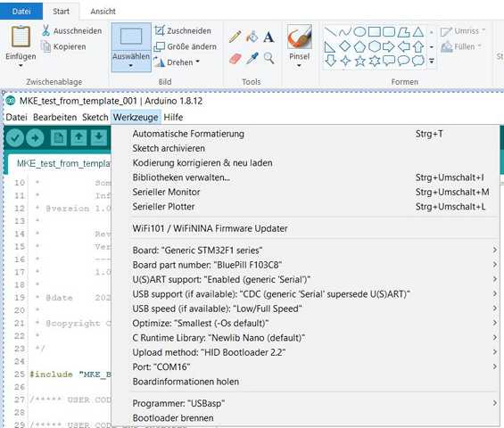This screenshot has height=428, width=504.
Task: Click the Einfügen clipboard icon
Action: click(x=21, y=37)
